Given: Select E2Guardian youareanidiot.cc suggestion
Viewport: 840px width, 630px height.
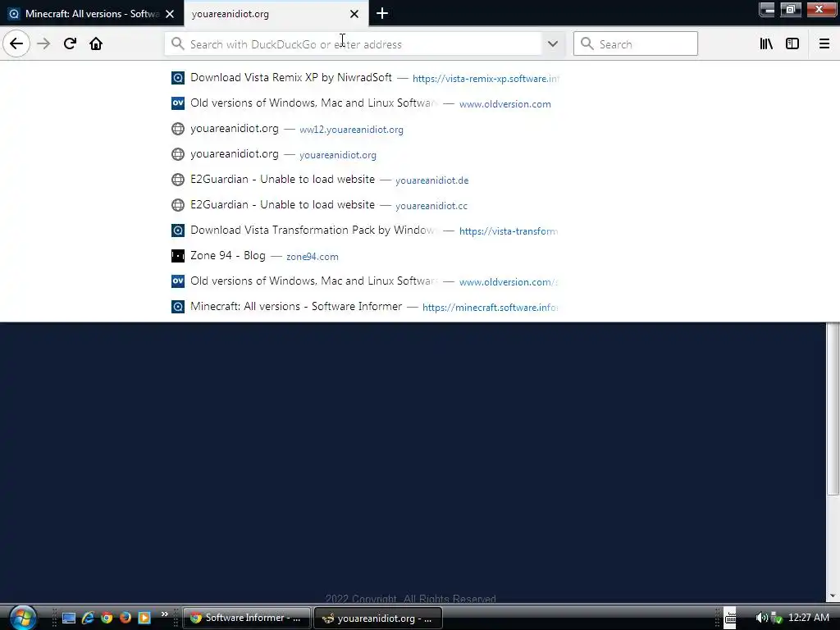Looking at the screenshot, I should [364, 205].
